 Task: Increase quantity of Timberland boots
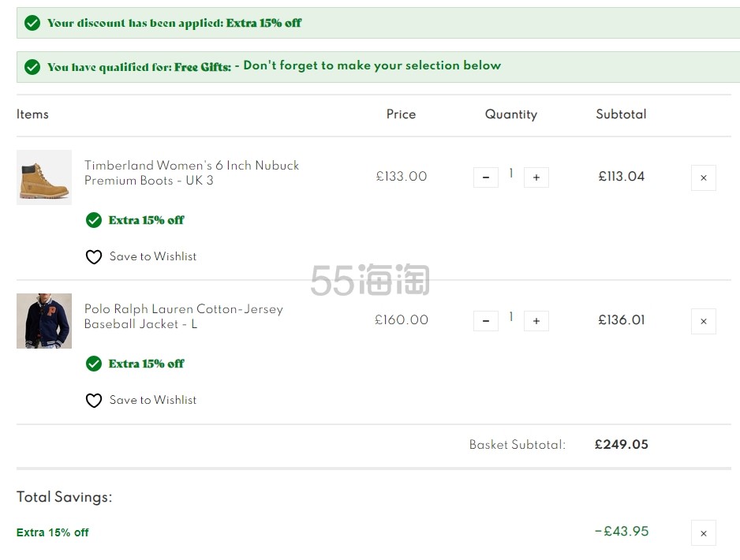click(x=536, y=177)
